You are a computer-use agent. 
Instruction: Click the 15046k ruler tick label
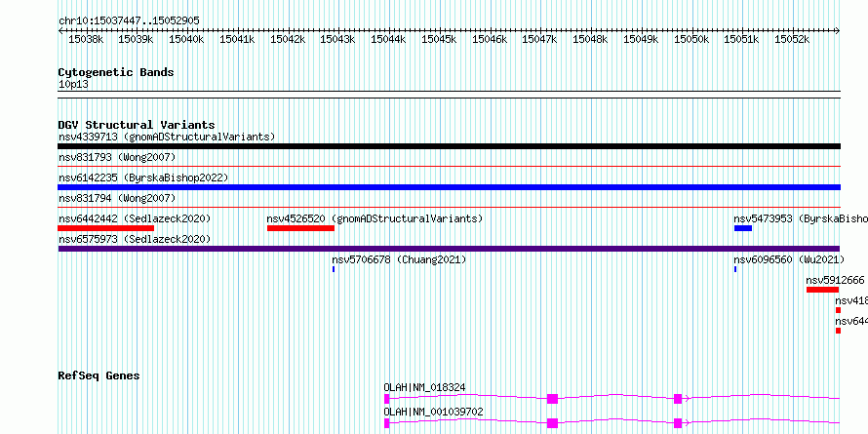490,39
